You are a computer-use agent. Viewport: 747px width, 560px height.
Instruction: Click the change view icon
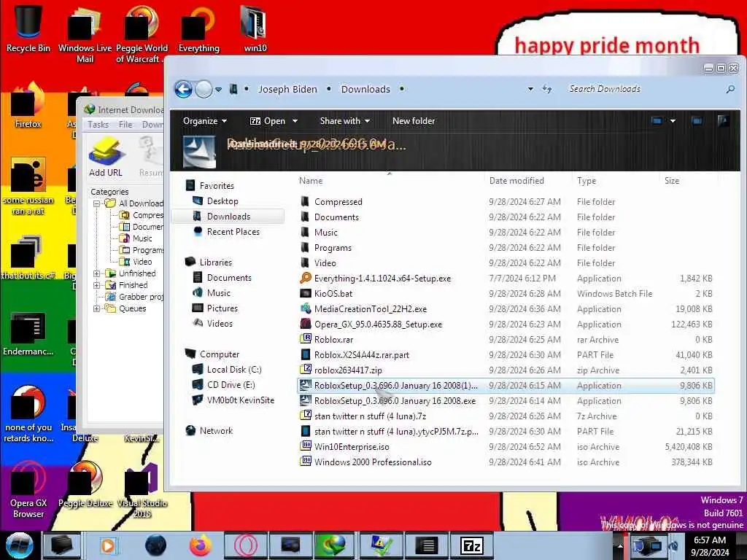click(x=657, y=121)
